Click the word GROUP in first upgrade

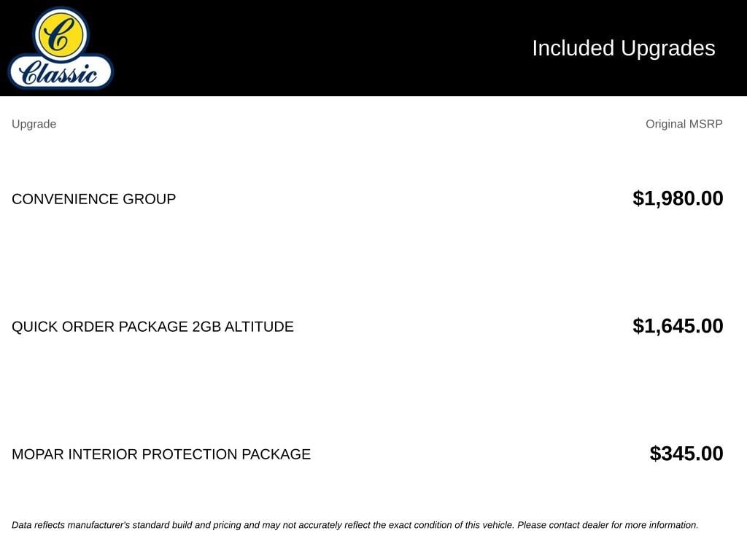tap(149, 198)
